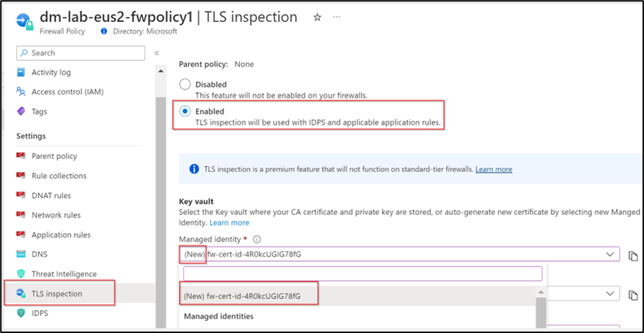
Task: Expand the Managed identity dropdown
Action: tap(609, 254)
